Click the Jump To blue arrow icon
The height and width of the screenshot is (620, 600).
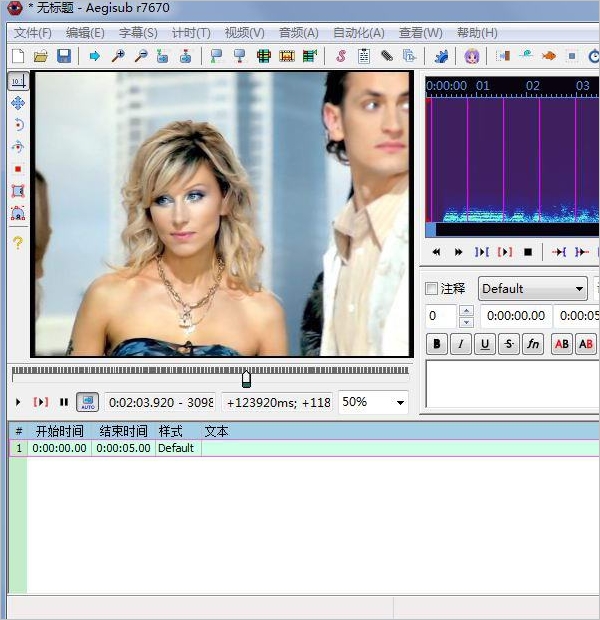coord(95,56)
